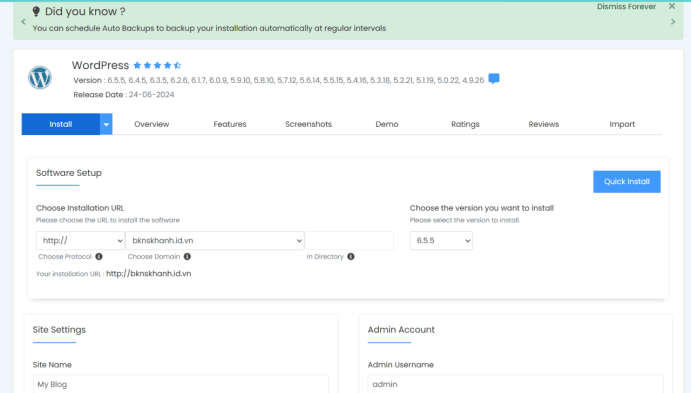
Task: Click the version list text starting 6.5.5
Action: (x=296, y=80)
